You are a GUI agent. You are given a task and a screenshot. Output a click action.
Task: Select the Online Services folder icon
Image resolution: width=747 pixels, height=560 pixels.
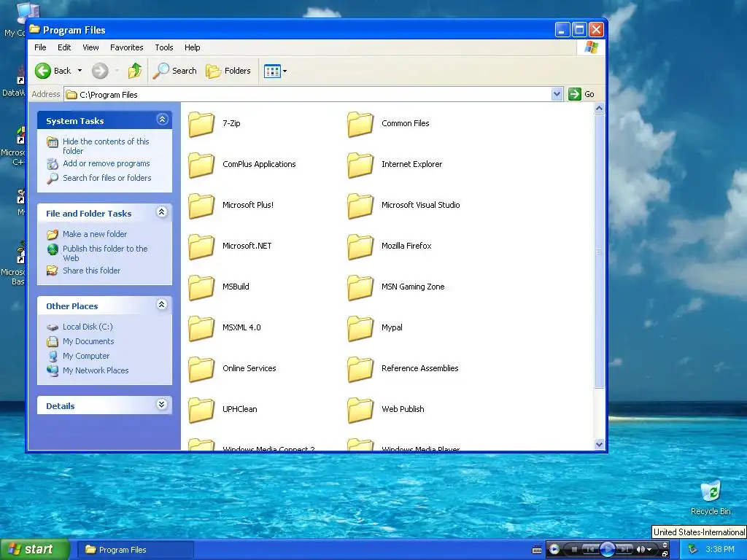[x=201, y=369]
